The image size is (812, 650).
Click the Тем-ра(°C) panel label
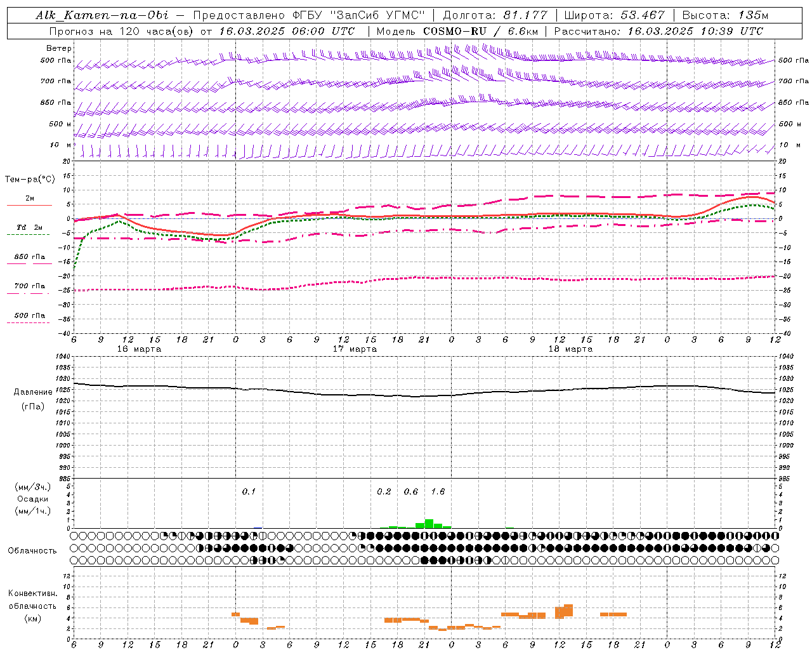pyautogui.click(x=30, y=180)
